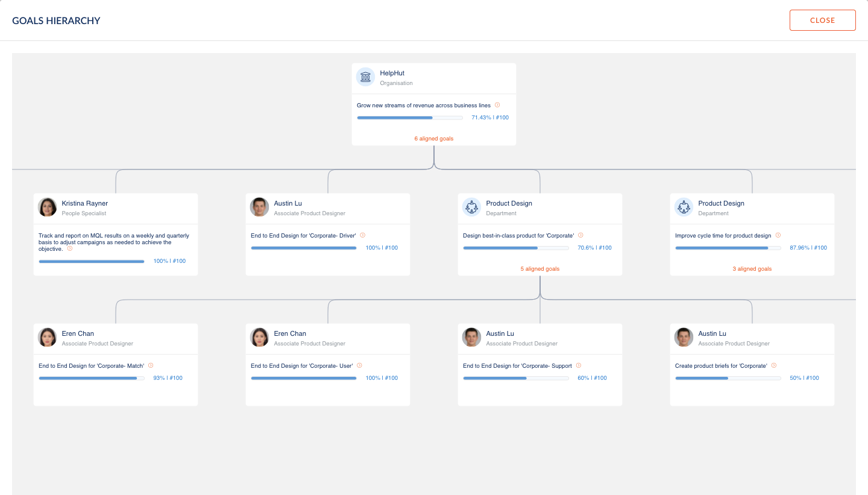Click info icon next to 'Corporate- Support' goal

578,365
